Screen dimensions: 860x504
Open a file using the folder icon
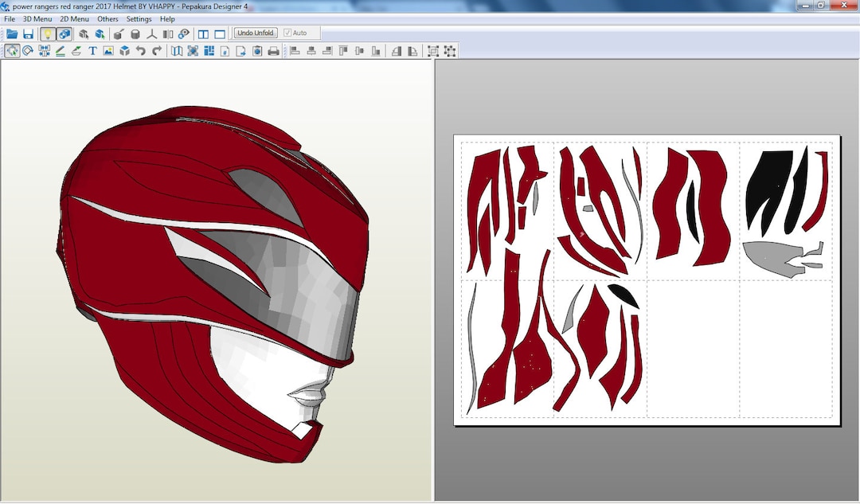click(x=11, y=33)
